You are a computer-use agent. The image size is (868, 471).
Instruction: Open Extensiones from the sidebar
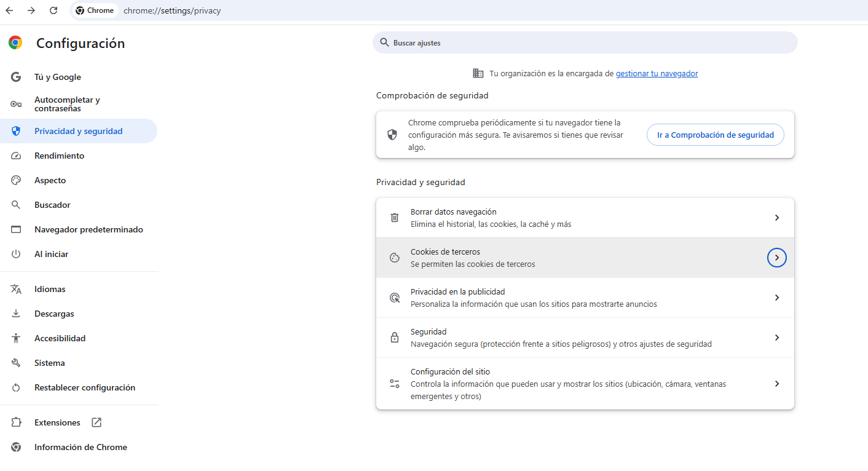pos(79,422)
